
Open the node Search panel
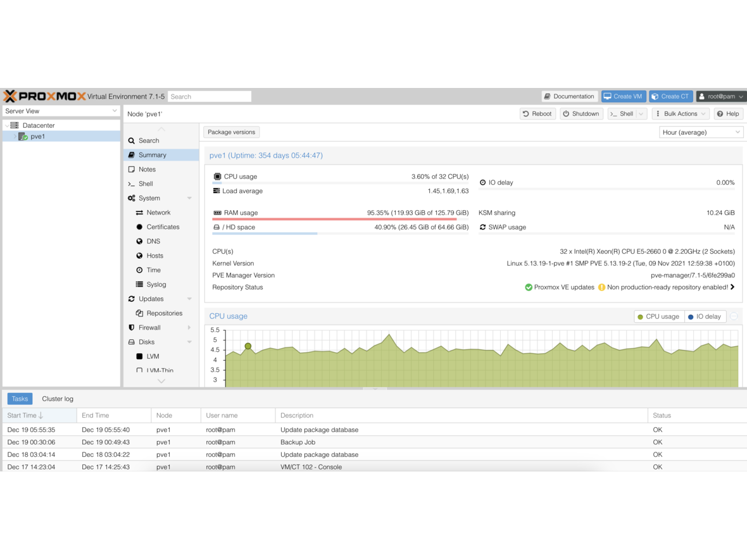[148, 140]
